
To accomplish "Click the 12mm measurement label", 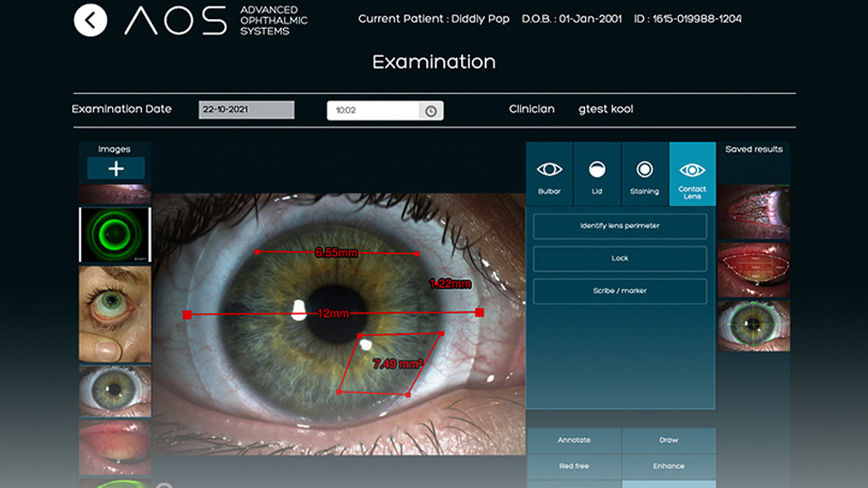I will (x=333, y=314).
